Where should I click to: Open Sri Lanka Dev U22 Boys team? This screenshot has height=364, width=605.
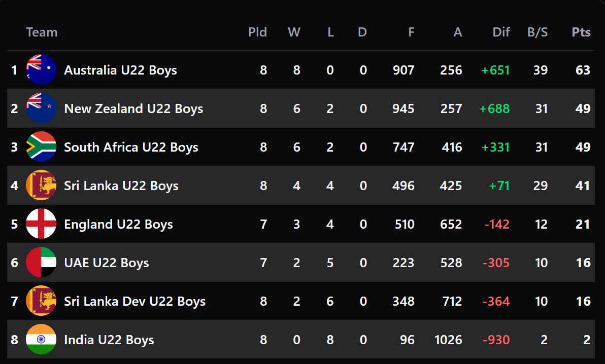135,301
